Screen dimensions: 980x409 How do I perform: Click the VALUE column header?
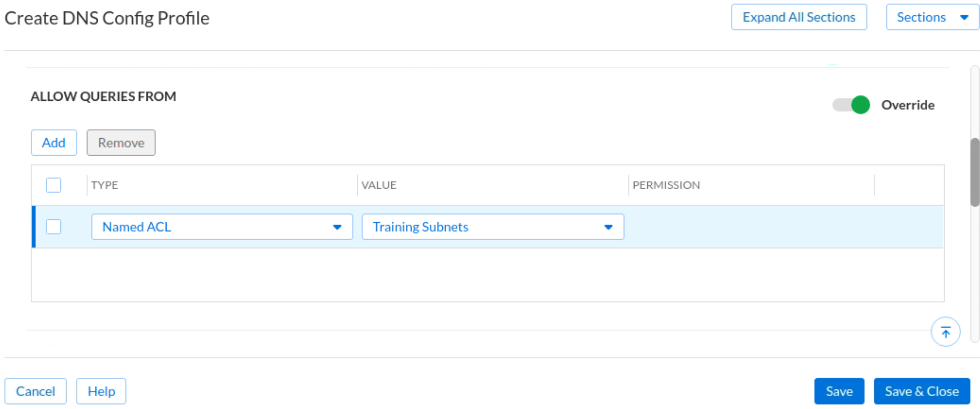pyautogui.click(x=379, y=185)
